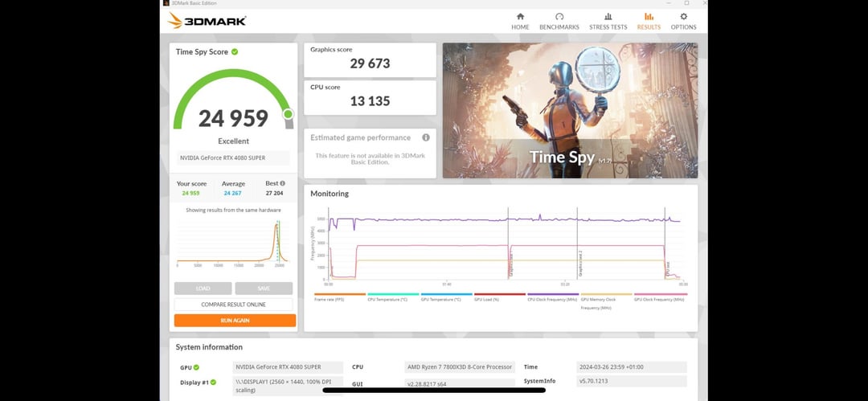
Task: Click the Best value 27 204
Action: point(275,194)
